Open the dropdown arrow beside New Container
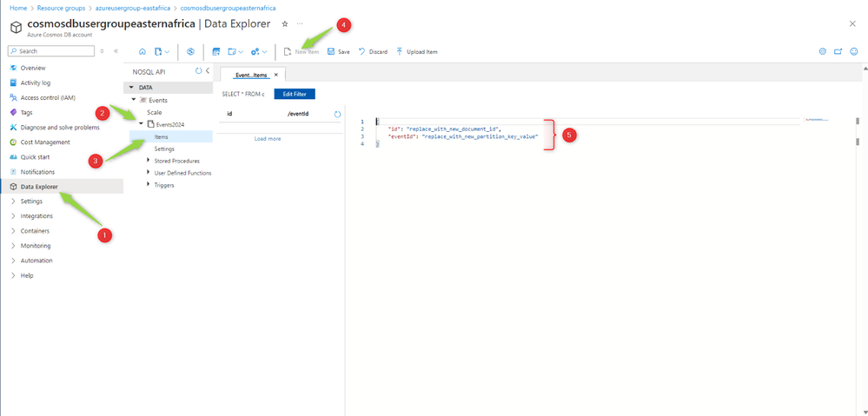868x416 pixels. click(x=167, y=52)
